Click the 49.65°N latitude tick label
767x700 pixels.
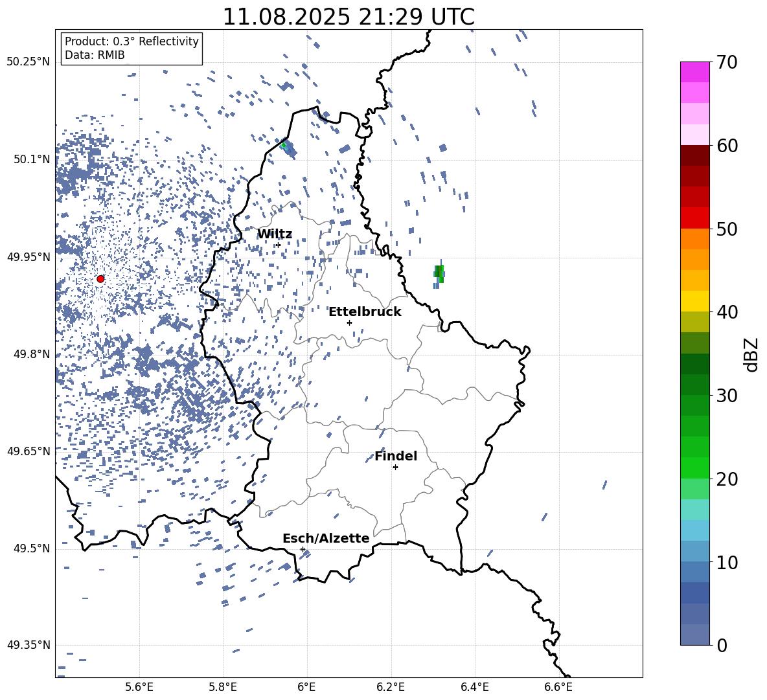click(x=29, y=451)
